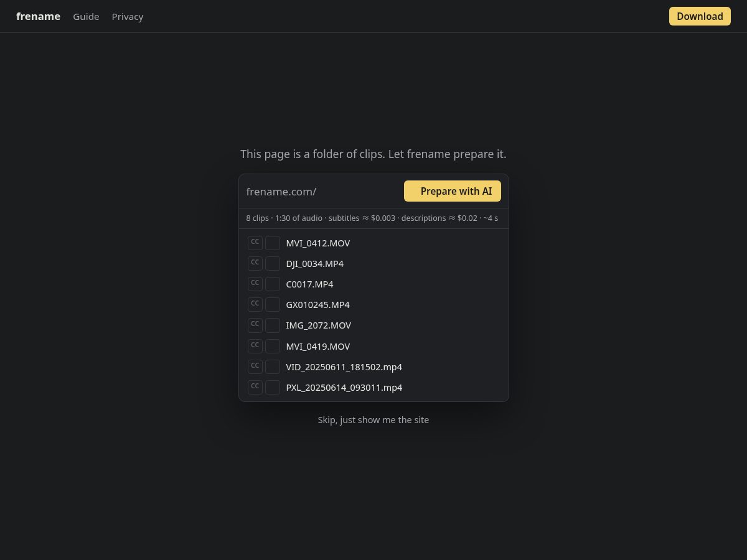Image resolution: width=747 pixels, height=560 pixels.
Task: Click the empty box beside GX010245.MP4
Action: pyautogui.click(x=273, y=304)
